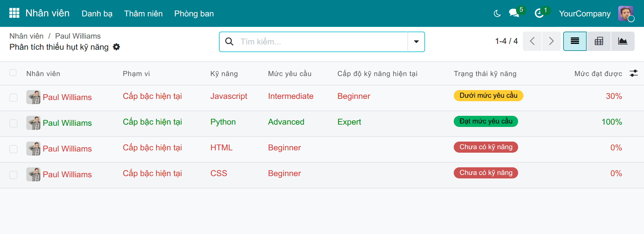Click into the Tìm kiếm search field

[322, 42]
